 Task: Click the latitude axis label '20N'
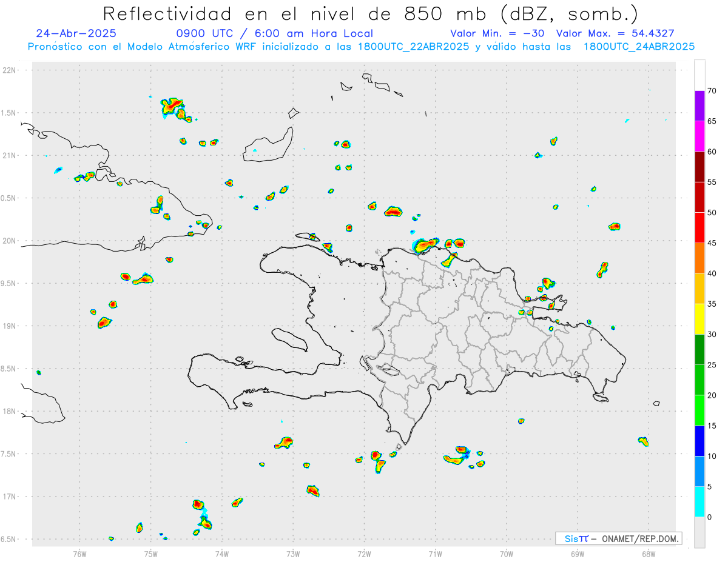[x=10, y=241]
